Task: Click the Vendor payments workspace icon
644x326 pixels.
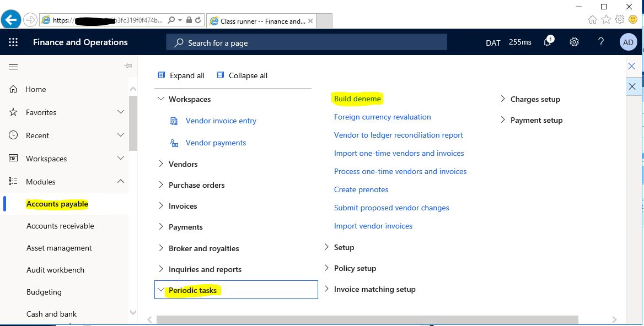Action: click(174, 143)
